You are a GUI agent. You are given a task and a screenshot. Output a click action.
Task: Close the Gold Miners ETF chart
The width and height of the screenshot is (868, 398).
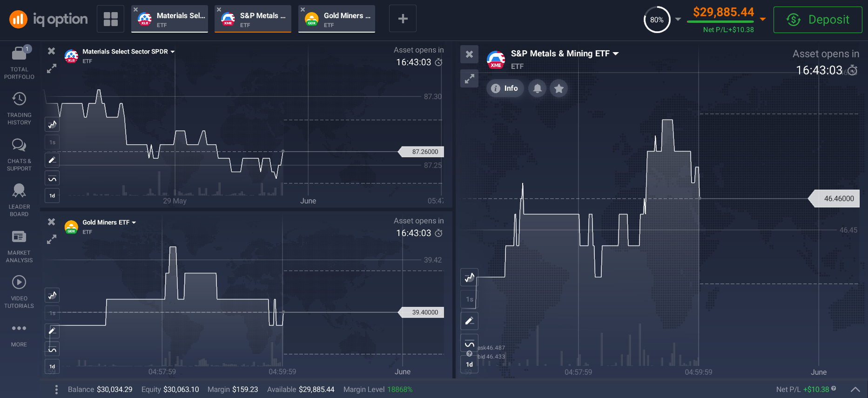(52, 222)
